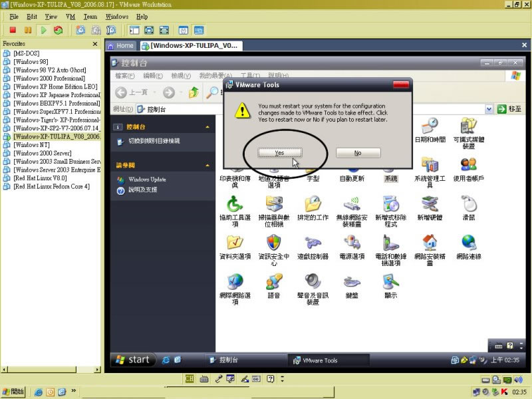Select [MS-DOS] in Favorites
The width and height of the screenshot is (532, 399).
coord(26,53)
